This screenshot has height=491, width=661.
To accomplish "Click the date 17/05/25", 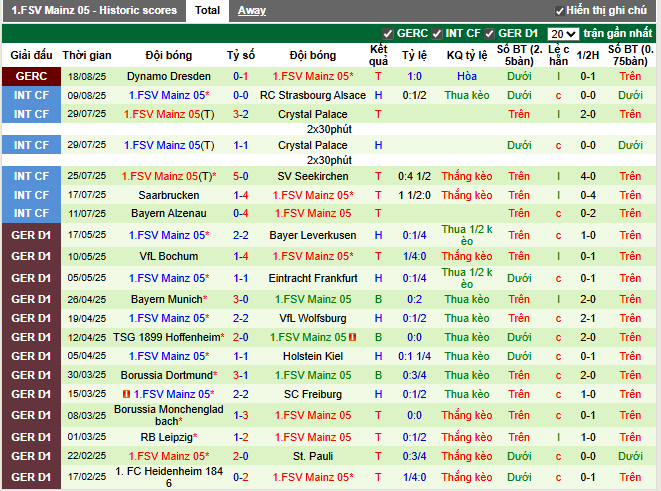I will [x=87, y=235].
